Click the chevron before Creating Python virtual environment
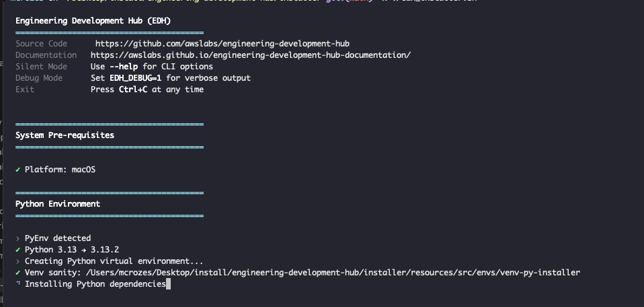The image size is (644, 307). (17, 261)
